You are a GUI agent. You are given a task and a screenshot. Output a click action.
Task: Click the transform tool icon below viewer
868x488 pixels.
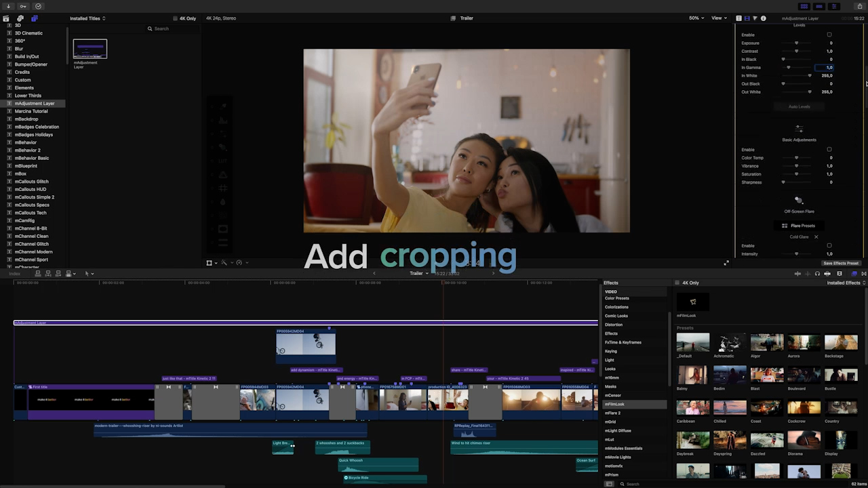tap(210, 263)
